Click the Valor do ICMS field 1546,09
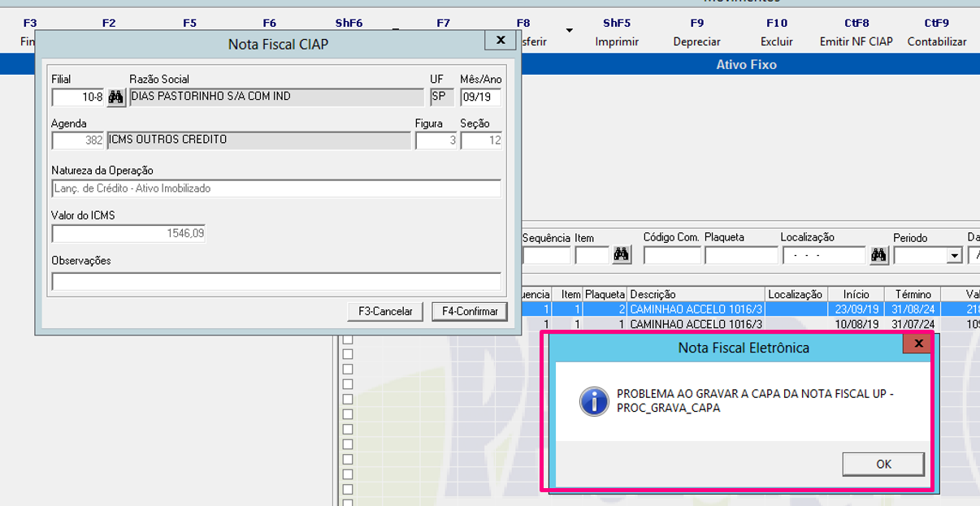Viewport: 980px width, 506px height. click(128, 234)
